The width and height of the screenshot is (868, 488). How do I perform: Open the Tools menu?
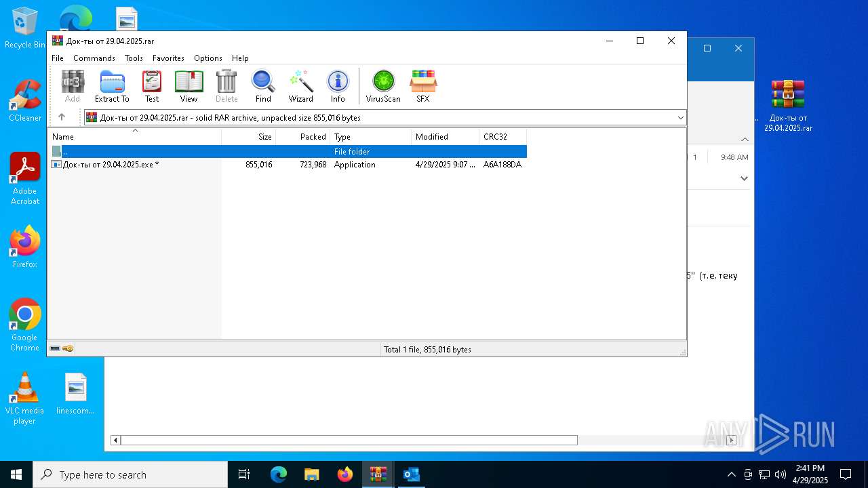(134, 58)
